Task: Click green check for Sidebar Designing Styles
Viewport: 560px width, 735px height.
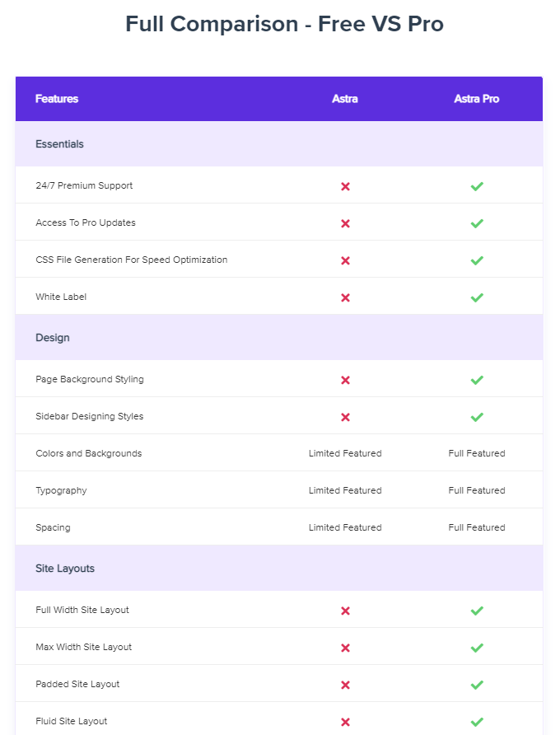Action: [477, 417]
